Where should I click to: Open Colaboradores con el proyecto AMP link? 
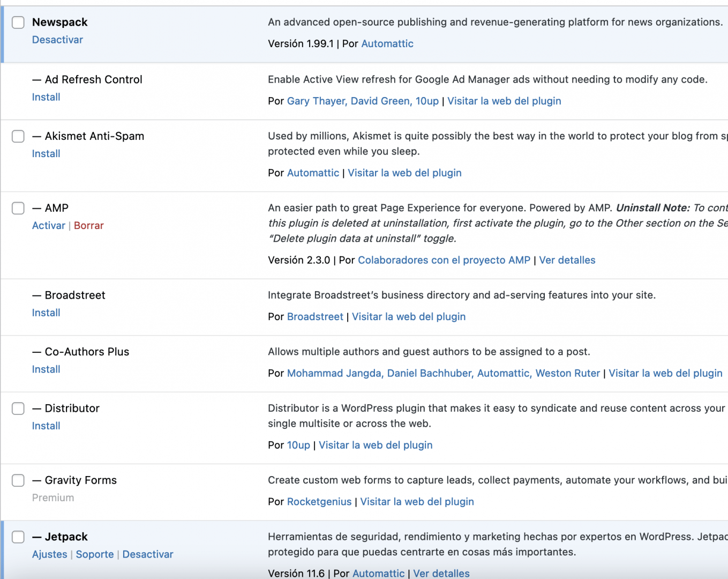(x=444, y=260)
